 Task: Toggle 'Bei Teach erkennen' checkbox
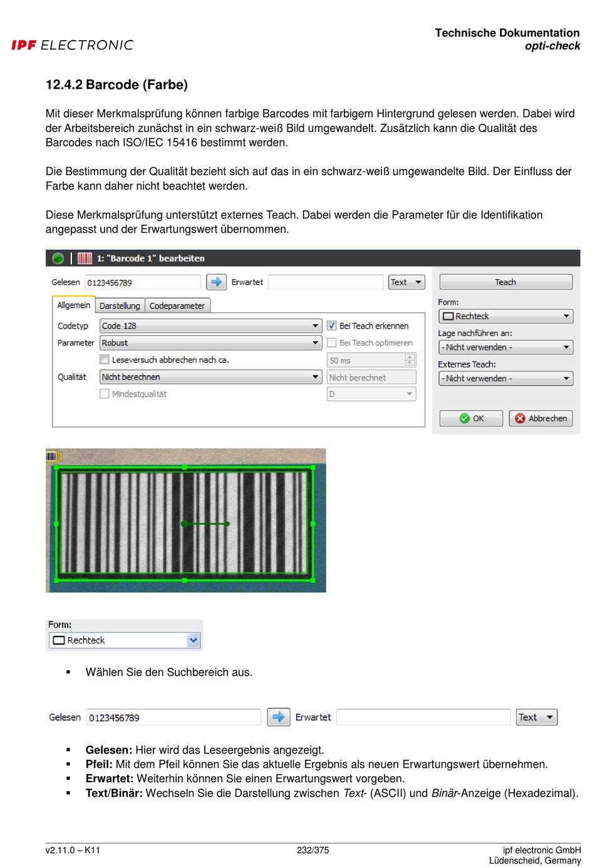point(332,325)
